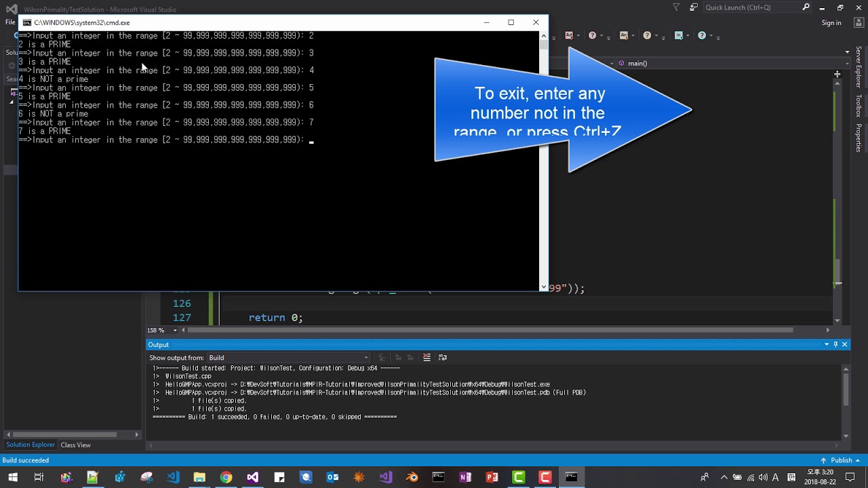Click the taskbar clock showing 2018-08-22
Image resolution: width=868 pixels, height=488 pixels.
[818, 477]
